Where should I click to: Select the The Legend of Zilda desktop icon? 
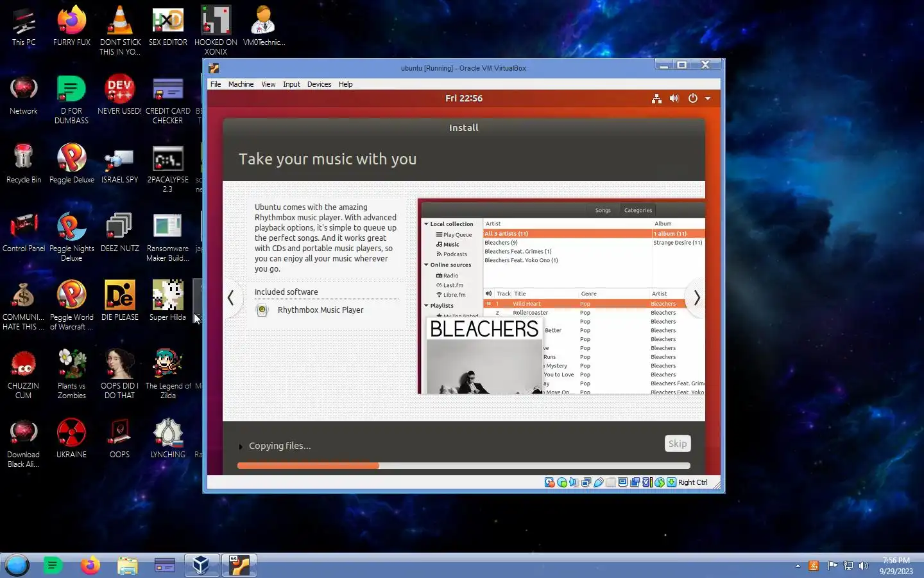point(168,374)
